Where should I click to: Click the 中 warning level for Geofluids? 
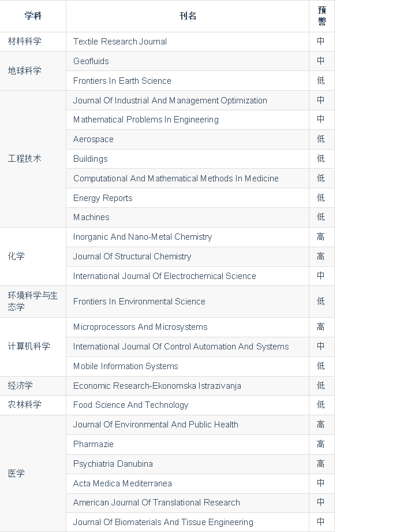(321, 61)
